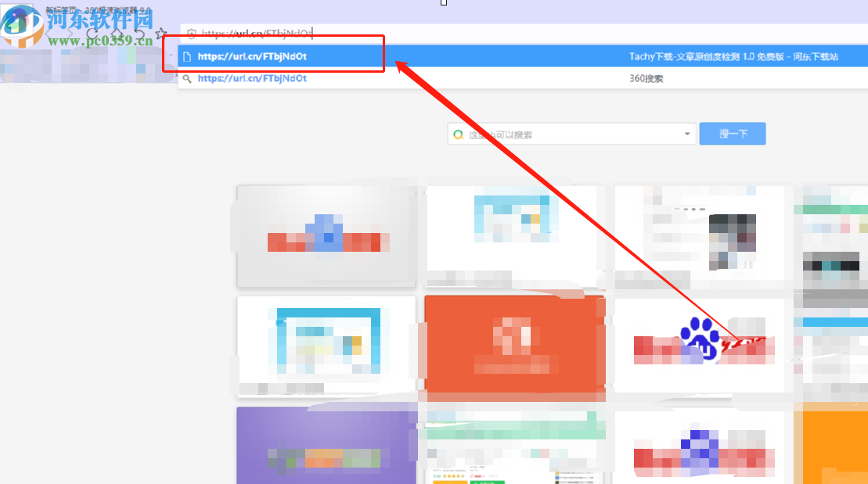The height and width of the screenshot is (484, 868).
Task: Click the magnifier icon in the 360搜索 suggestion
Action: click(187, 78)
